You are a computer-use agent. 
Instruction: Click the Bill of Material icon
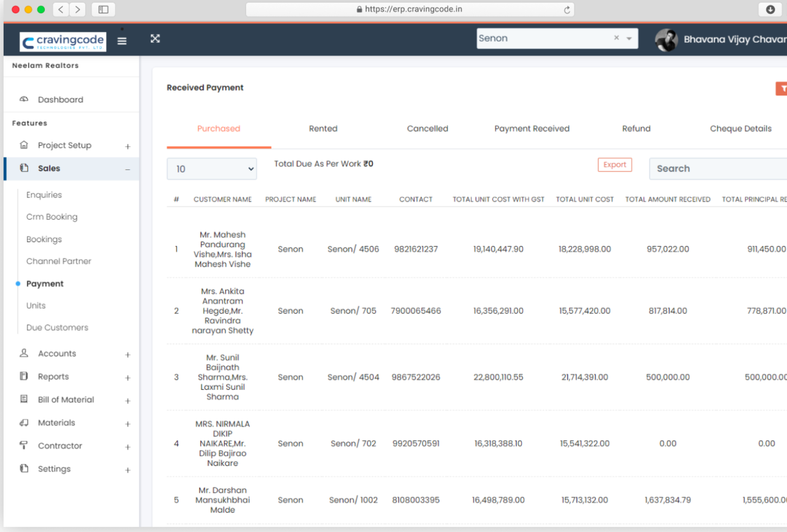(x=23, y=399)
